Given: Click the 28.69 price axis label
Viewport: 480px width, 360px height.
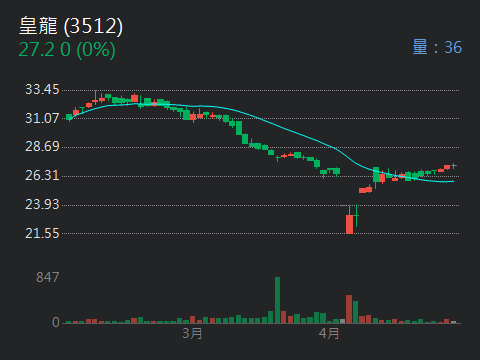Looking at the screenshot, I should pyautogui.click(x=42, y=147).
